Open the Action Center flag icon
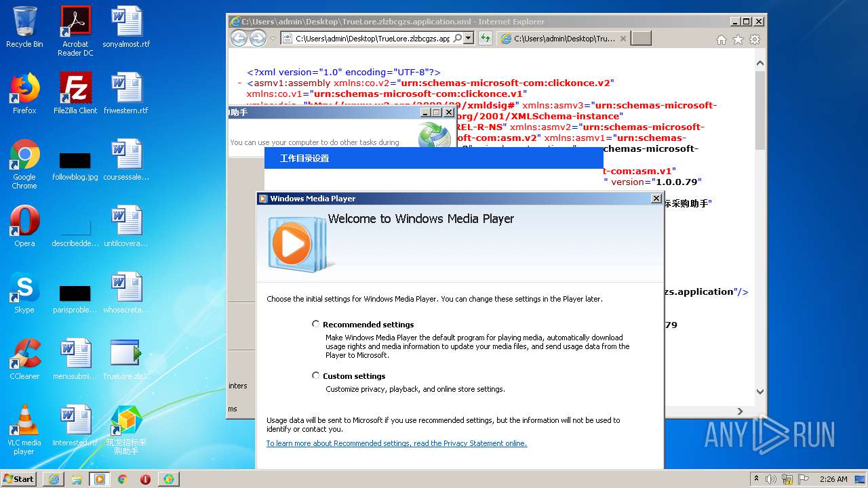868x488 pixels. (x=804, y=479)
